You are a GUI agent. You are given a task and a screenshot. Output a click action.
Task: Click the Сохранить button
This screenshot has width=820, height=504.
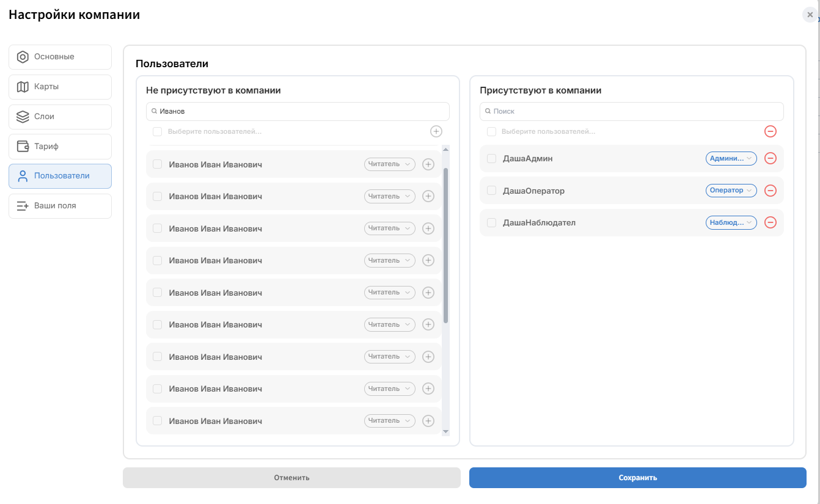coord(638,478)
